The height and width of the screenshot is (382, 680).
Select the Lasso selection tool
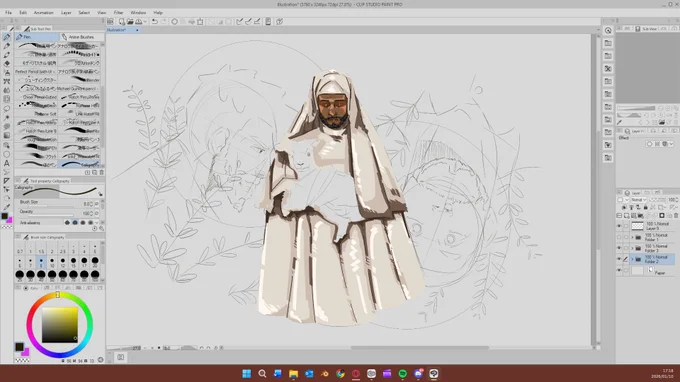7,108
